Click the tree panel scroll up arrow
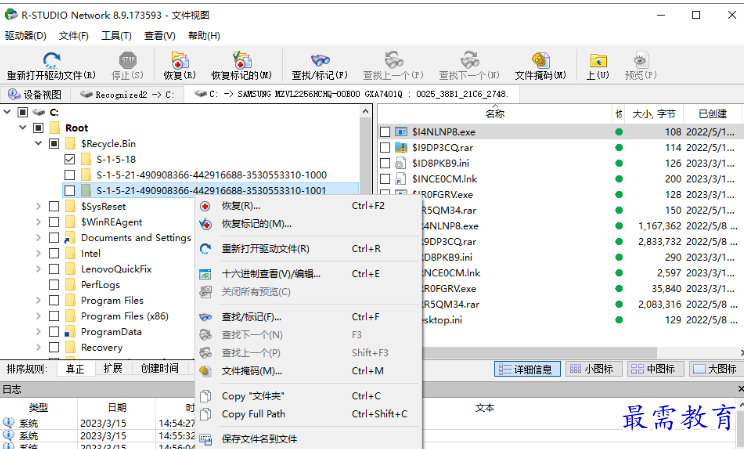This screenshot has width=744, height=449. pyautogui.click(x=365, y=111)
